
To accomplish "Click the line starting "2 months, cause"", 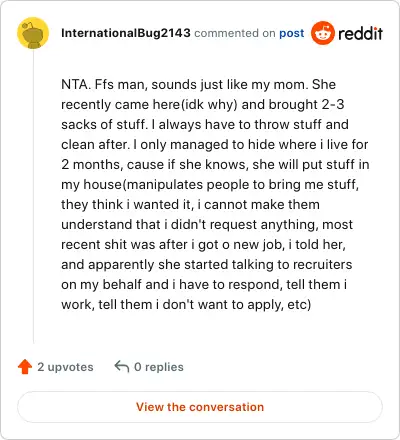I will click(x=215, y=164).
